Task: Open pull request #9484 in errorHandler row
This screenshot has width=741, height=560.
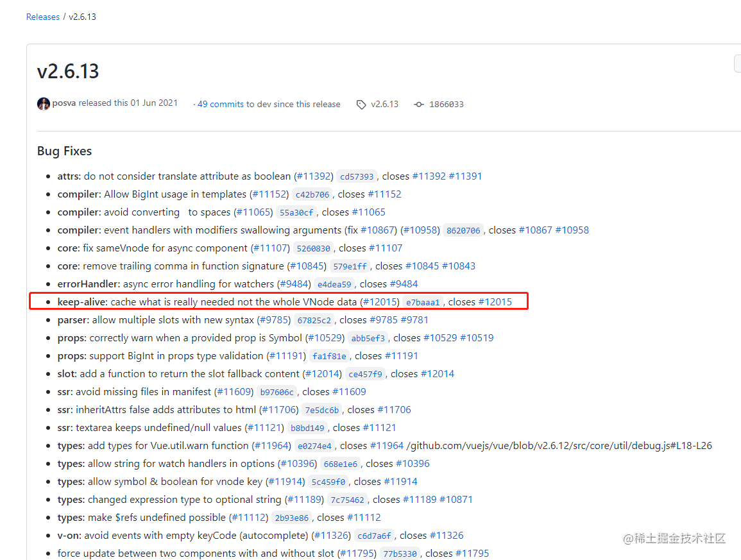Action: [294, 284]
